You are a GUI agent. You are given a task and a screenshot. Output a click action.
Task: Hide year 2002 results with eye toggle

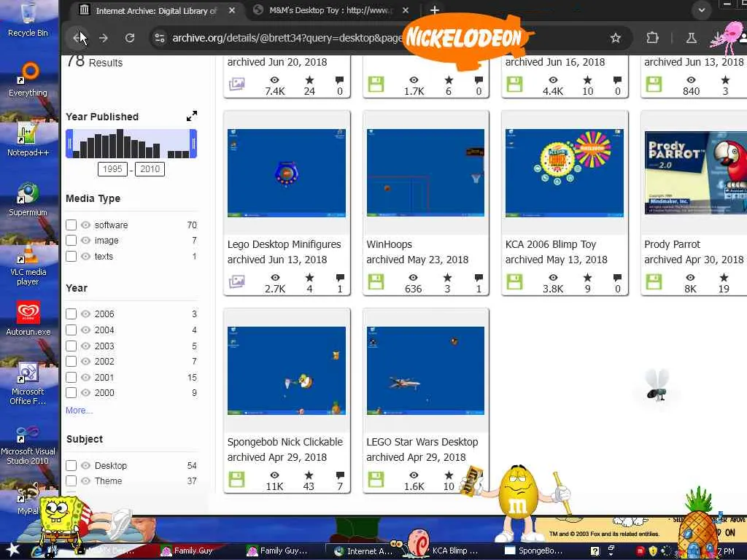click(86, 362)
